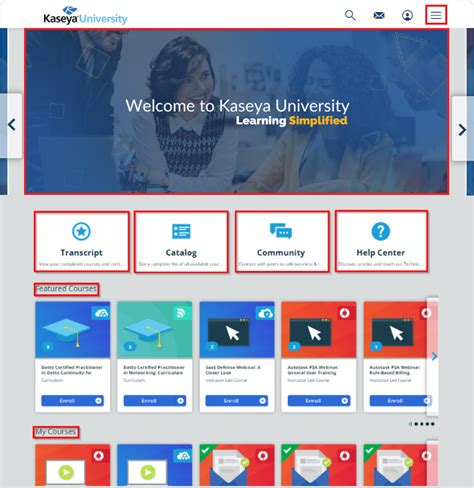Open Datto Networking curriculum graduation cap thumbnail
The height and width of the screenshot is (488, 474).
(x=155, y=330)
